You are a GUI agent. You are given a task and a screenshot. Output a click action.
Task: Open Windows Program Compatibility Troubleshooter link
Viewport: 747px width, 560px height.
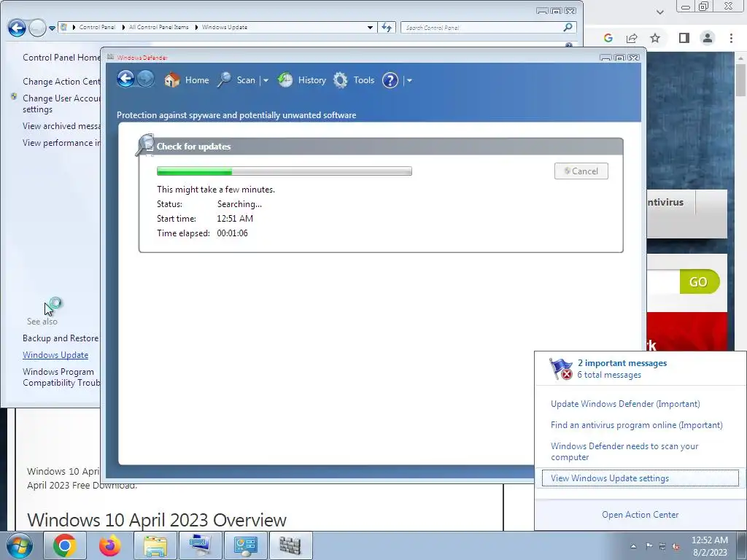point(61,377)
